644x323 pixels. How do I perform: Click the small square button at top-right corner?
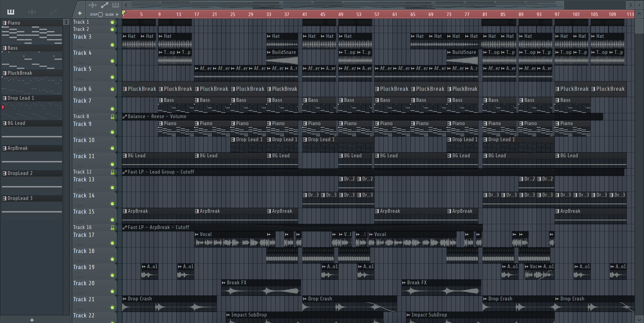tap(639, 5)
